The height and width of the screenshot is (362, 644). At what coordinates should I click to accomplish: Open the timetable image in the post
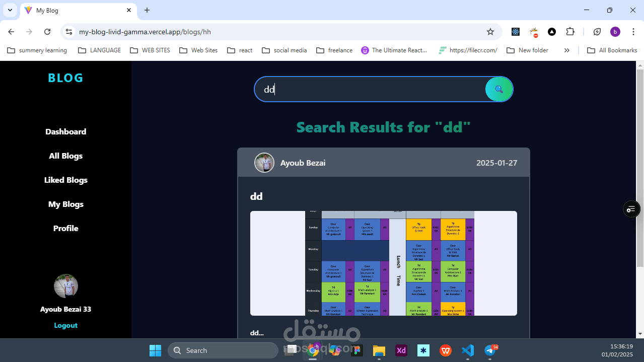coord(383,263)
